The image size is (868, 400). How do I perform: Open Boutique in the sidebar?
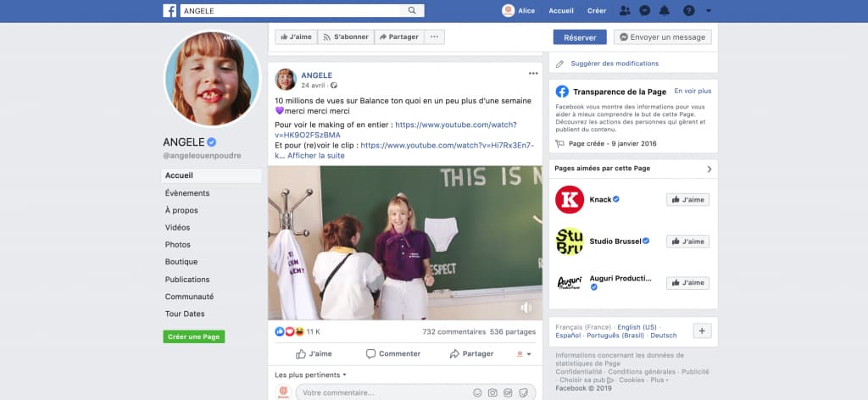click(x=181, y=262)
